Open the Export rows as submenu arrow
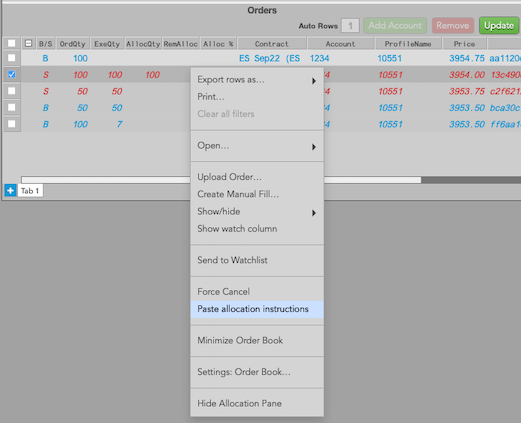 314,81
